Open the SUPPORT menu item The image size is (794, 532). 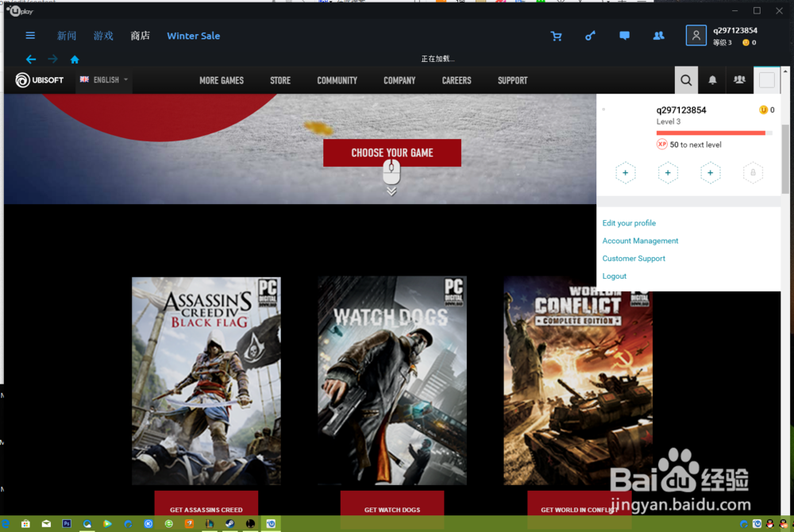pyautogui.click(x=512, y=80)
